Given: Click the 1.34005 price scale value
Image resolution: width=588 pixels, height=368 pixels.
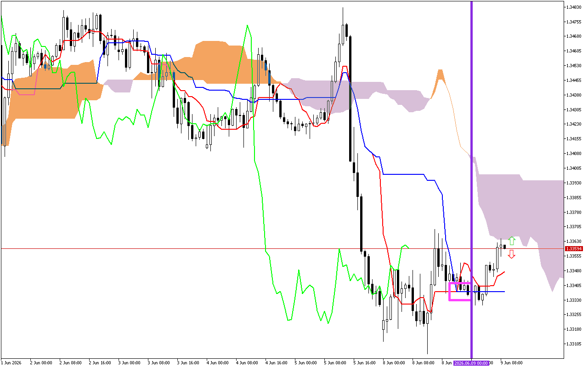Looking at the screenshot, I should 574,168.
